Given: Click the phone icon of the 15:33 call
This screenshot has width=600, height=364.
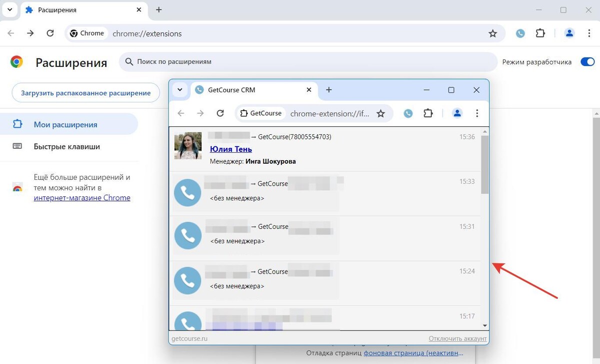Looking at the screenshot, I should point(187,192).
